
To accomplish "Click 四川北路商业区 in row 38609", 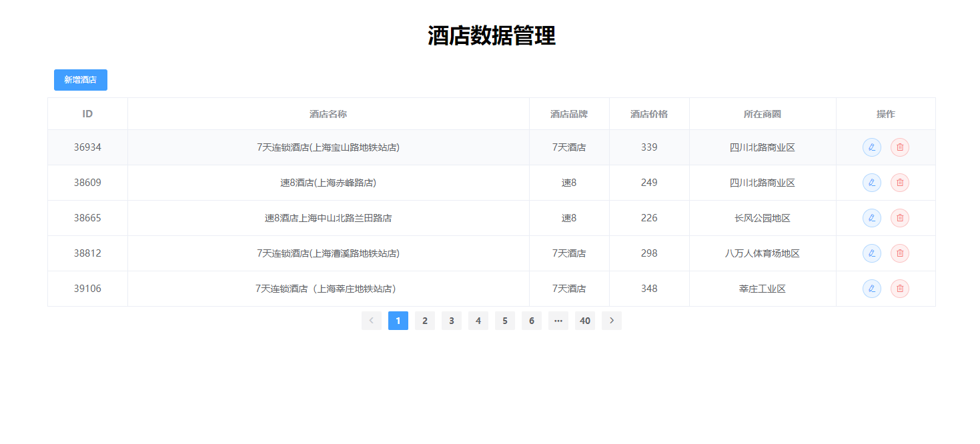I will pos(763,183).
